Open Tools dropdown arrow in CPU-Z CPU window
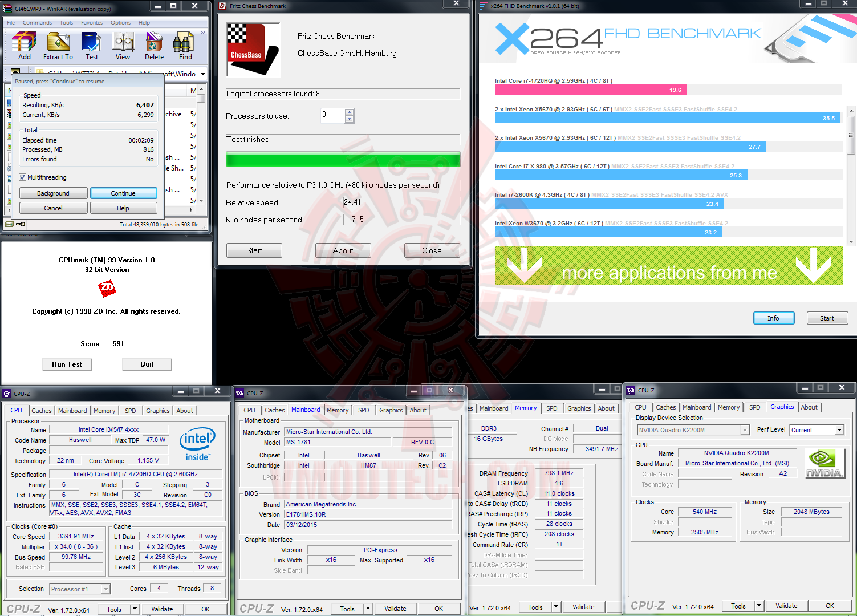This screenshot has width=857, height=616. coord(135,609)
